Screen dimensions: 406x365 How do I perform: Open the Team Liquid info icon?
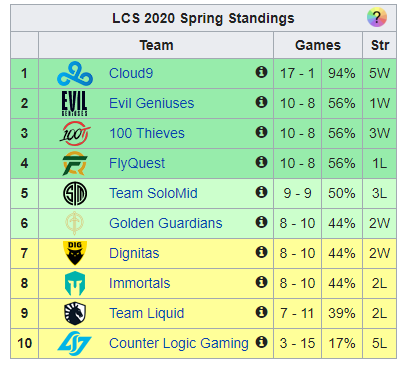pos(261,312)
